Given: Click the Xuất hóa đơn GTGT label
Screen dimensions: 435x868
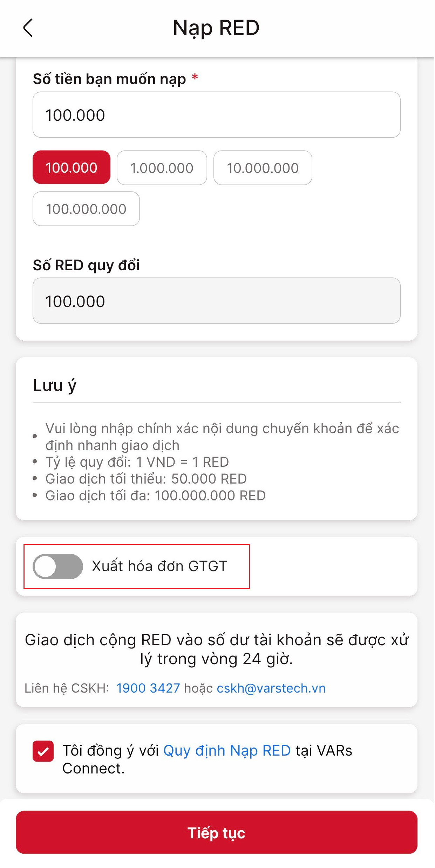Looking at the screenshot, I should [x=159, y=566].
